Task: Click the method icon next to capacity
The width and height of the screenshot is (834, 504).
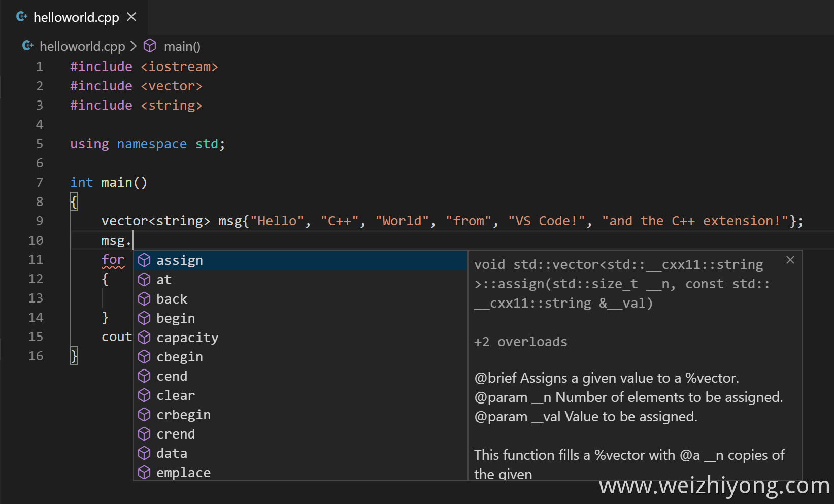Action: 144,338
